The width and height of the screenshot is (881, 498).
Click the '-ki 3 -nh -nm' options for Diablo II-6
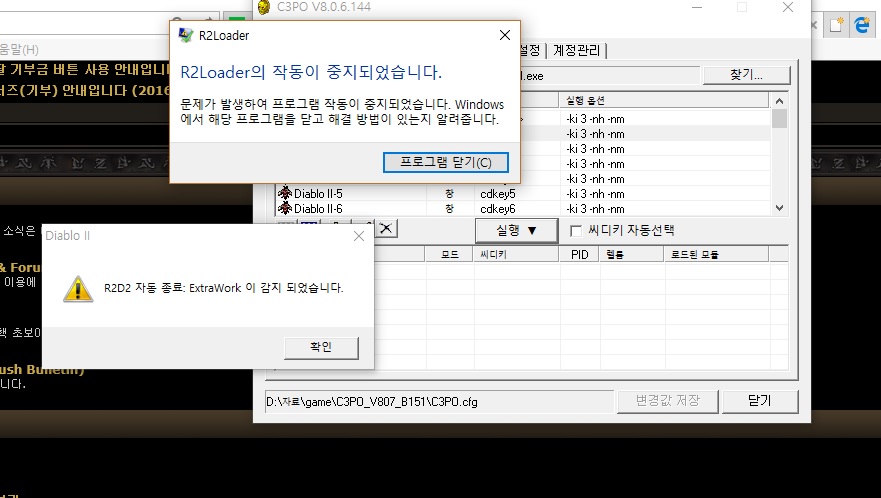[595, 209]
